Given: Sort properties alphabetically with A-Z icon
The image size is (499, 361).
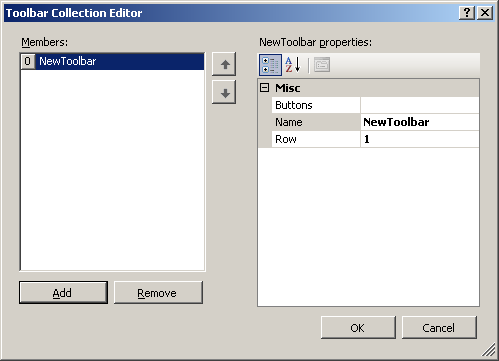Looking at the screenshot, I should point(293,65).
